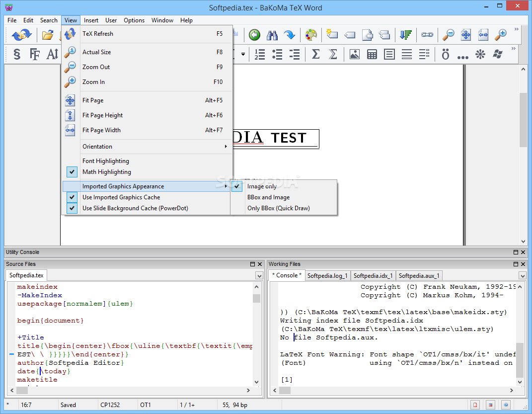Expand the second toolbar overflow chevron
The width and height of the screenshot is (532, 414).
click(513, 49)
